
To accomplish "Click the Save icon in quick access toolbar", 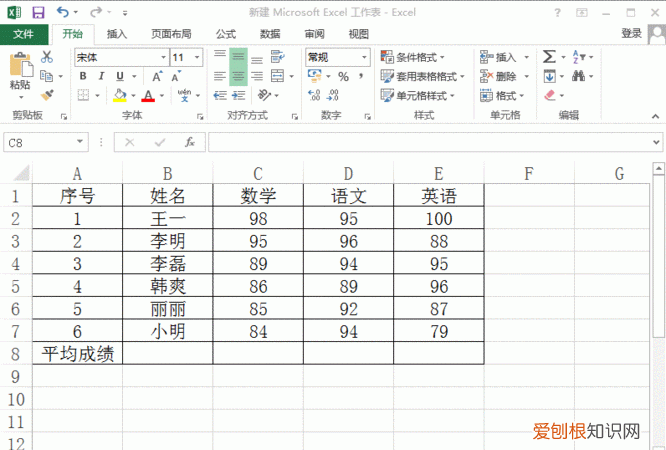I will [38, 12].
